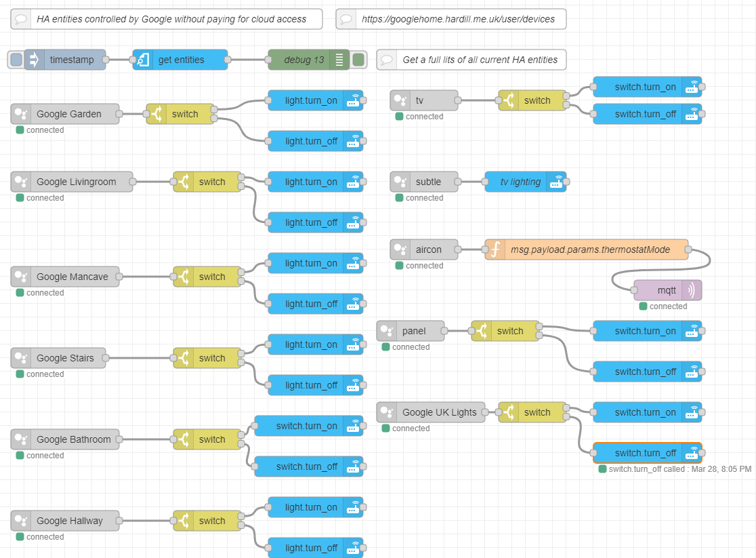756x558 pixels.
Task: Click the get entities node icon
Action: tap(143, 60)
